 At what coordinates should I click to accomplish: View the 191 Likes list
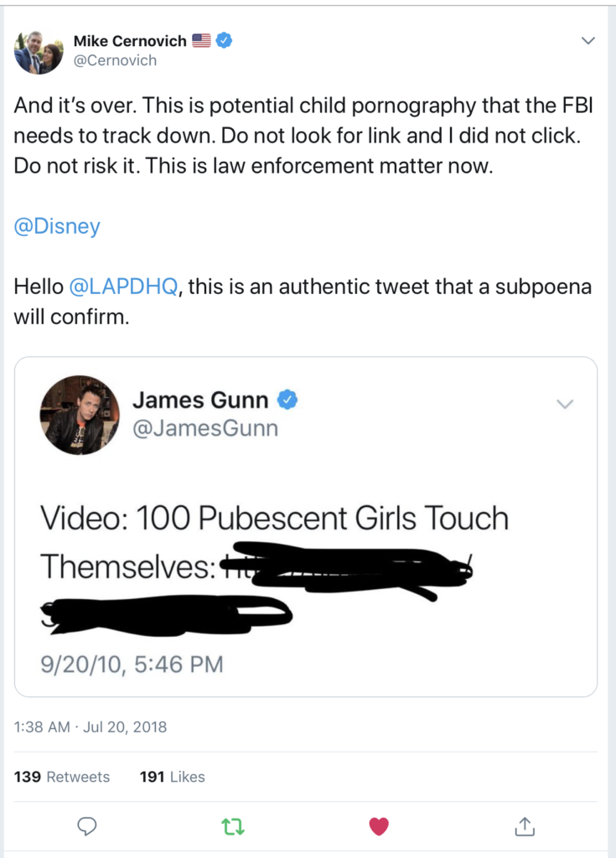pyautogui.click(x=173, y=777)
